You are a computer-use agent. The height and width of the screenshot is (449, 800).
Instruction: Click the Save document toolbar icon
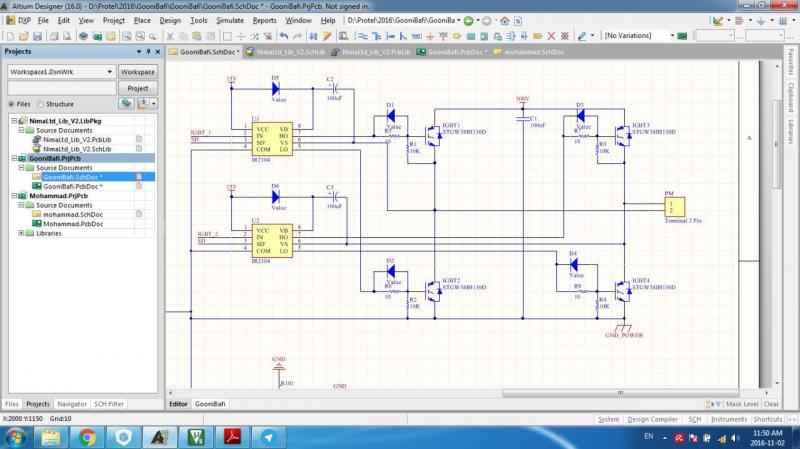37,36
